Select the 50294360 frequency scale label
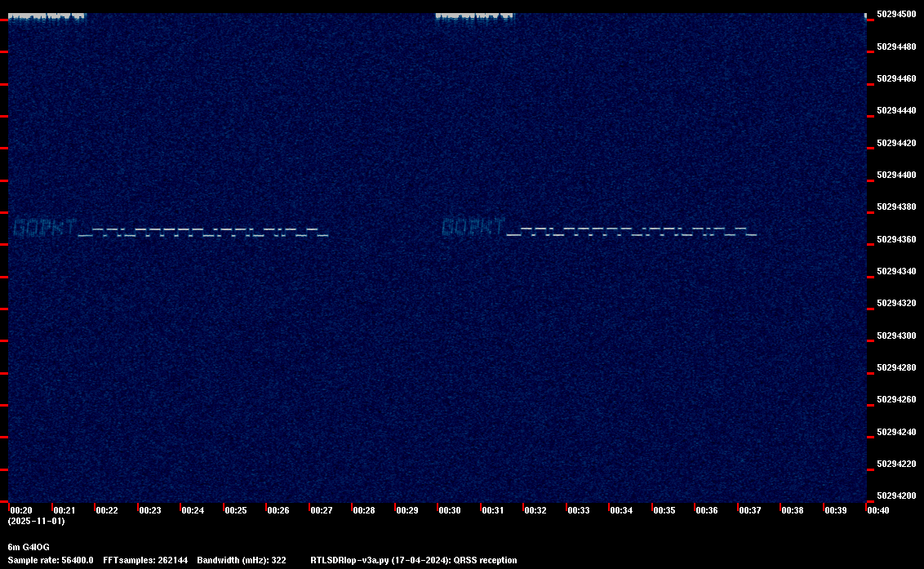The width and height of the screenshot is (924, 569). click(x=895, y=239)
